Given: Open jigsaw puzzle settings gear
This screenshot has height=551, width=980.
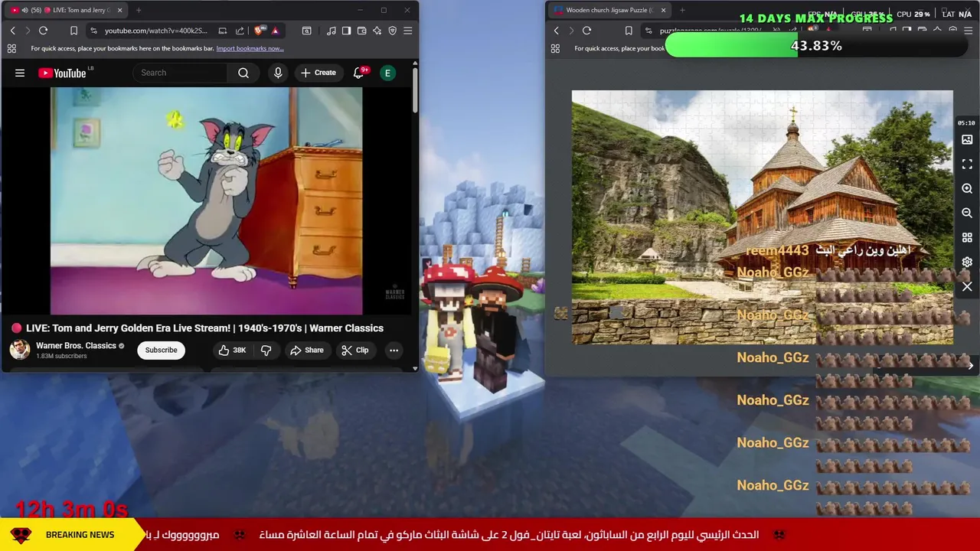Looking at the screenshot, I should click(967, 262).
